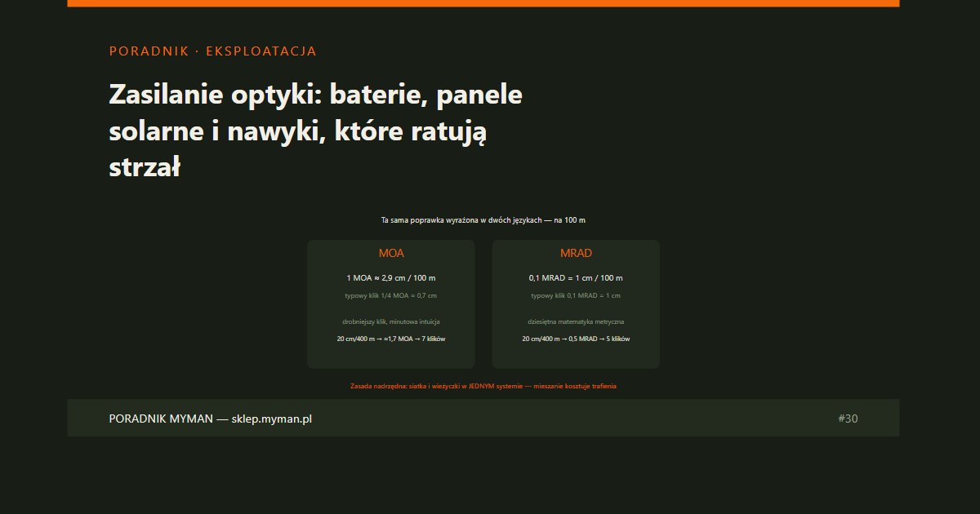980x514 pixels.
Task: Click the article title about Zasilanie optyki
Action: tap(316, 131)
